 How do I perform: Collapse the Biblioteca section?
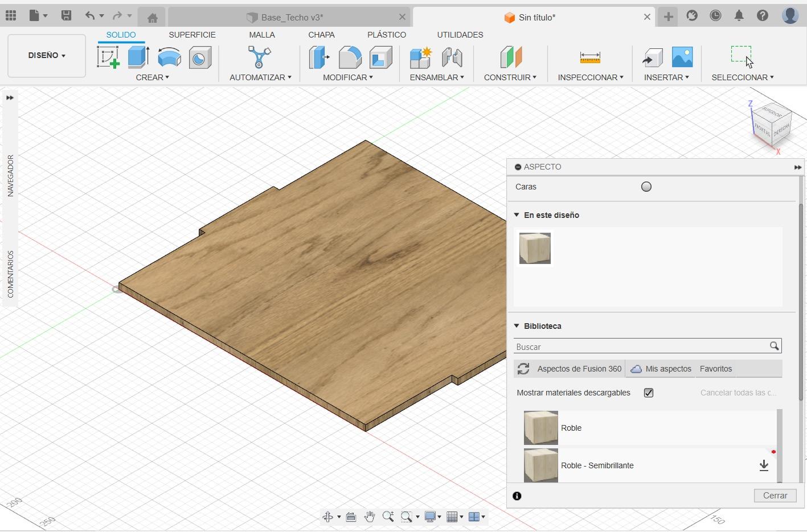(x=517, y=326)
